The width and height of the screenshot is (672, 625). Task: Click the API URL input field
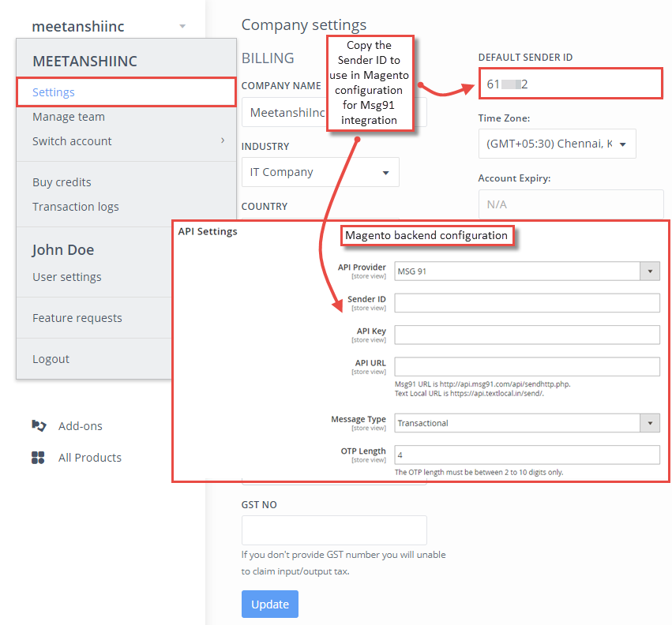(527, 367)
